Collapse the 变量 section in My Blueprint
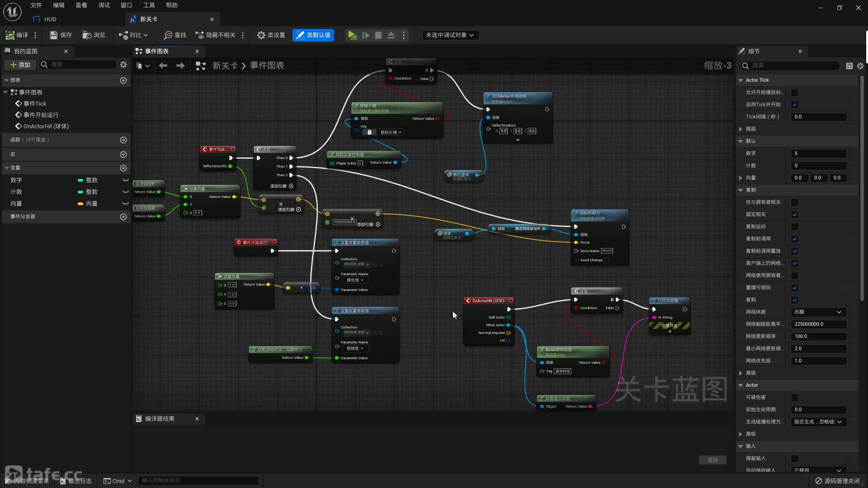 click(6, 168)
